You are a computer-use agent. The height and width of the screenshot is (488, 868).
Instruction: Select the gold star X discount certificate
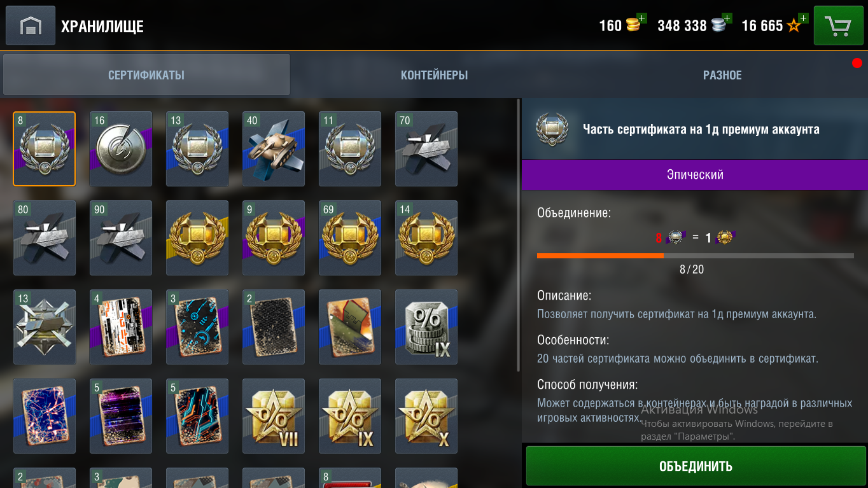[426, 416]
